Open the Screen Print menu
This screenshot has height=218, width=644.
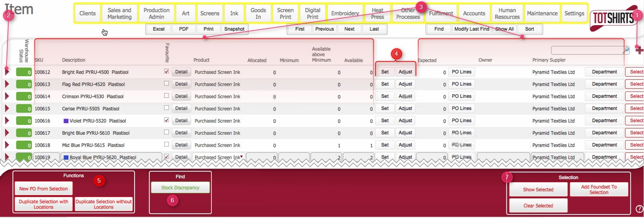pos(285,13)
